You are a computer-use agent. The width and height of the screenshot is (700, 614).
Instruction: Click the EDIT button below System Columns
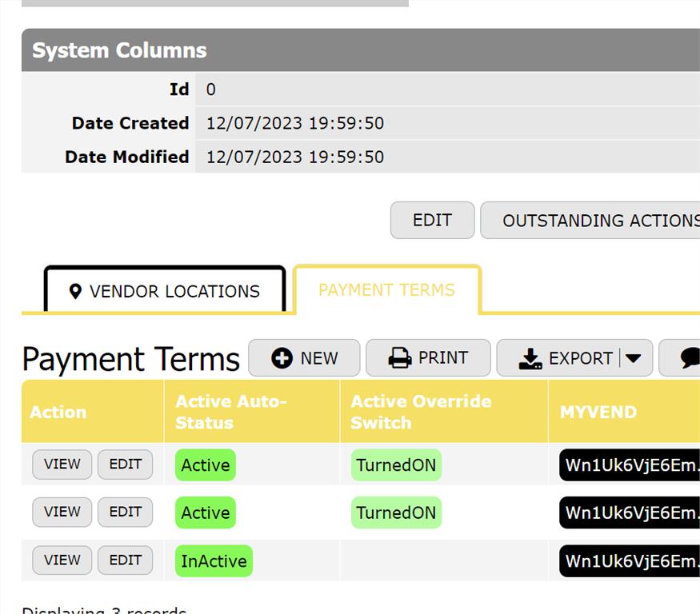click(x=432, y=220)
